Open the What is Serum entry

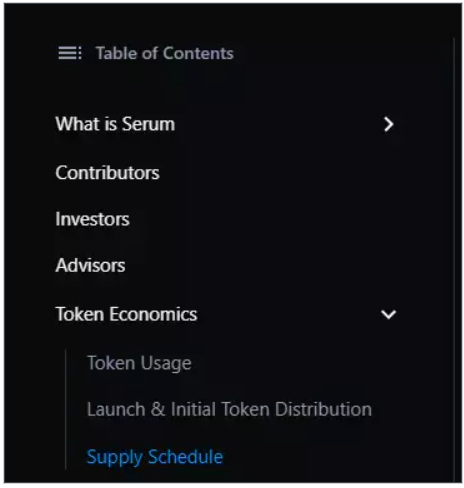pyautogui.click(x=115, y=124)
